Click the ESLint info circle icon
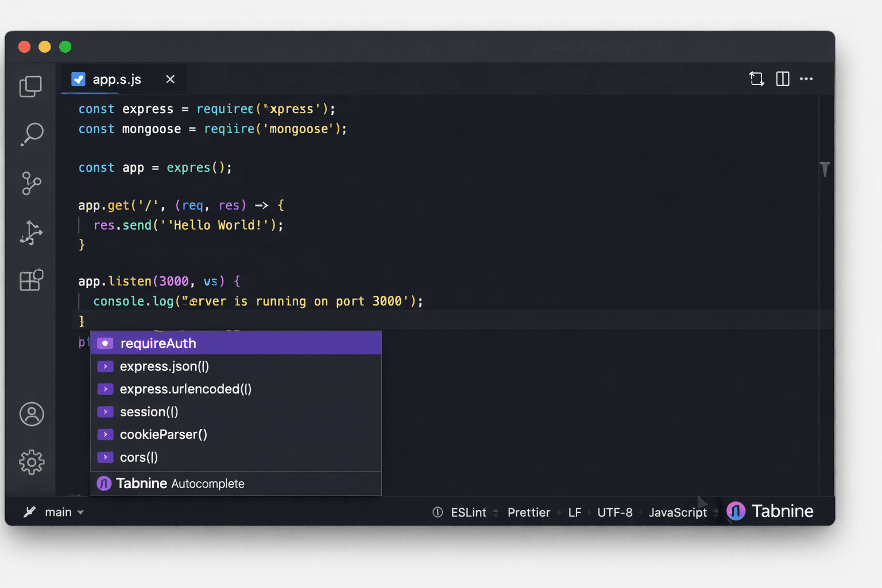 coord(438,512)
